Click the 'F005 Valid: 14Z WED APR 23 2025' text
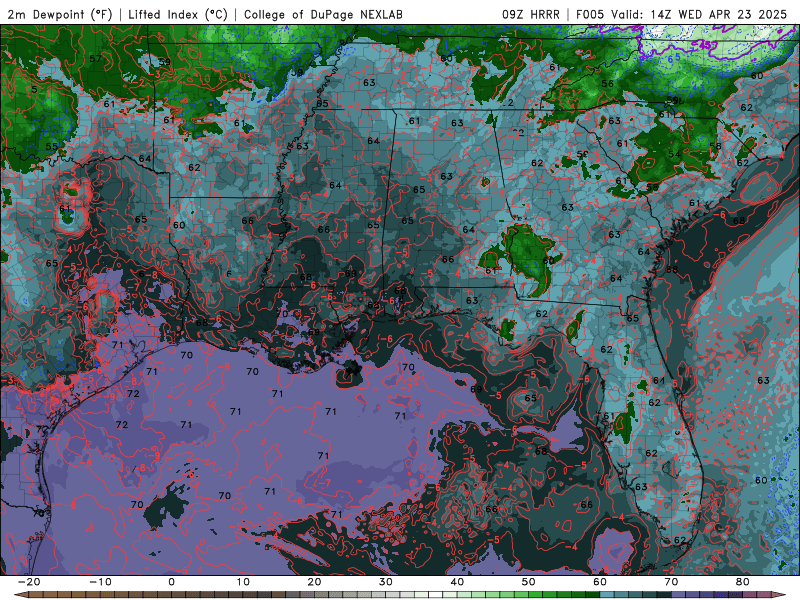This screenshot has height=600, width=800. click(x=681, y=14)
